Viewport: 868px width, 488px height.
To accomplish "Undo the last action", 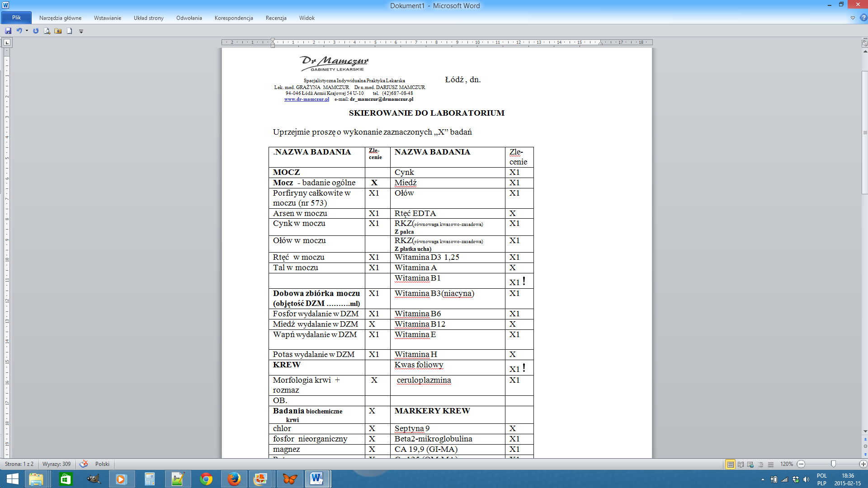I will point(19,31).
